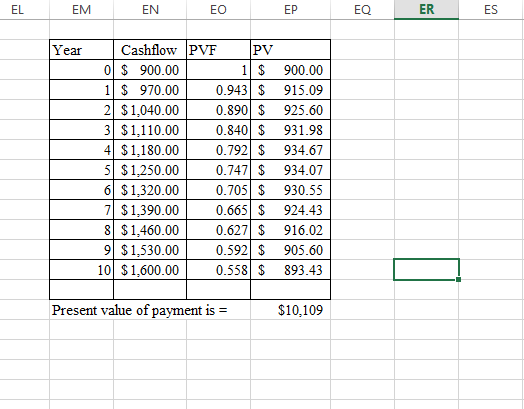The image size is (524, 409).
Task: Click 'Present value of payment is =' label
Action: pyautogui.click(x=139, y=310)
